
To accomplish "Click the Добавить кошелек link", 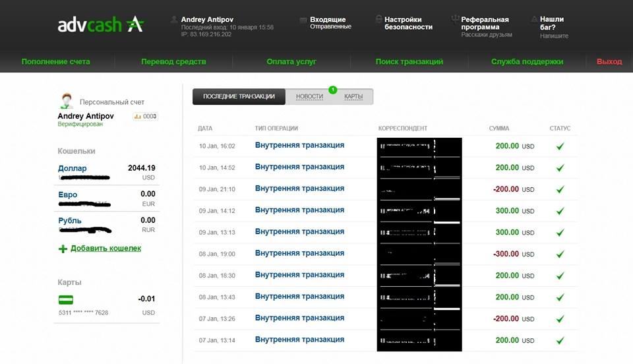I will 105,249.
